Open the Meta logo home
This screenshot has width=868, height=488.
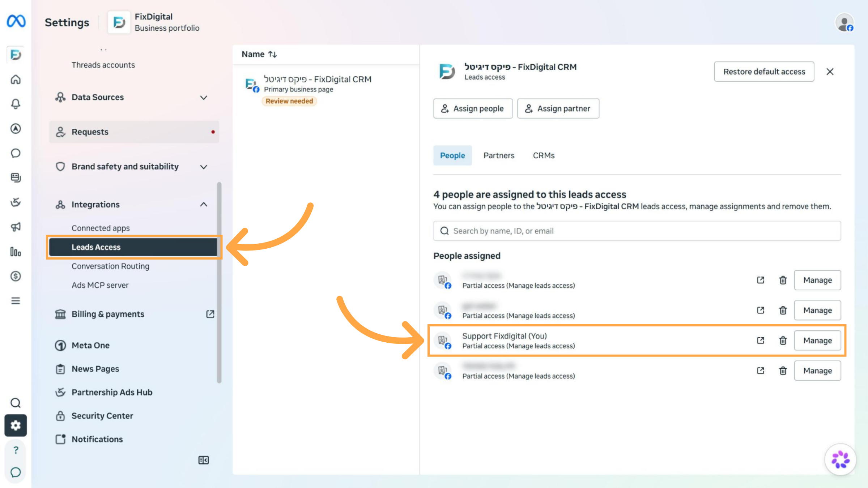16,21
